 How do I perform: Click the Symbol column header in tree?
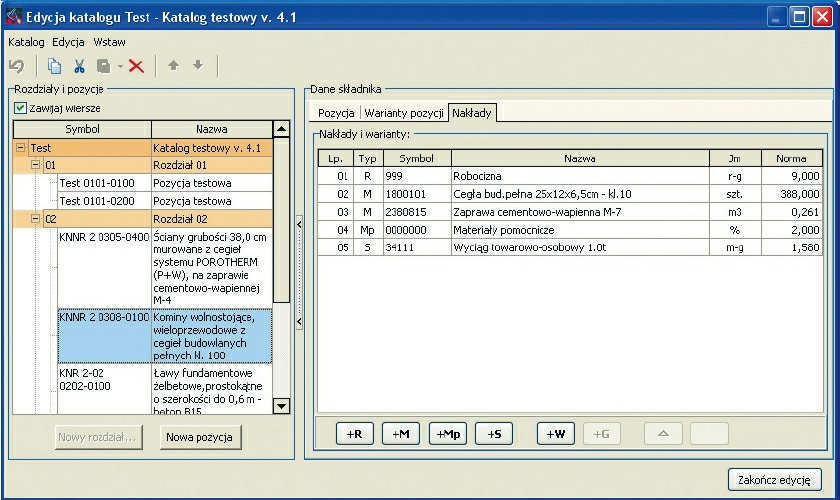pos(82,129)
